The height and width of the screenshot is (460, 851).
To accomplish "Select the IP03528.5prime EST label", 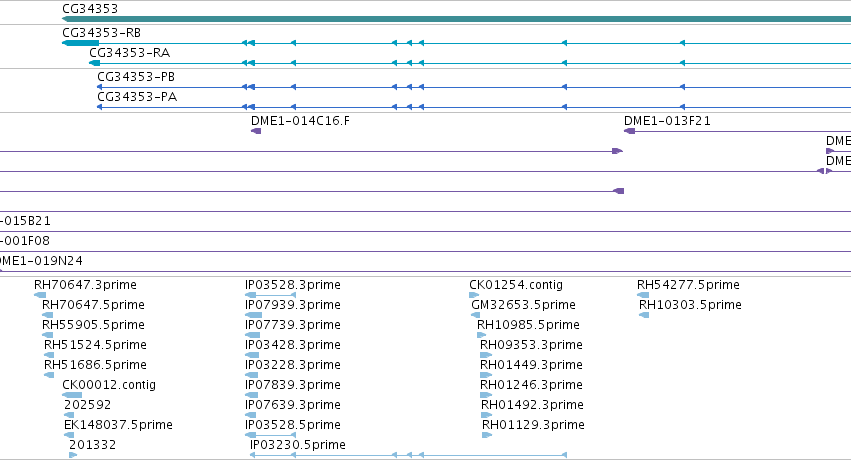I will pyautogui.click(x=293, y=425).
